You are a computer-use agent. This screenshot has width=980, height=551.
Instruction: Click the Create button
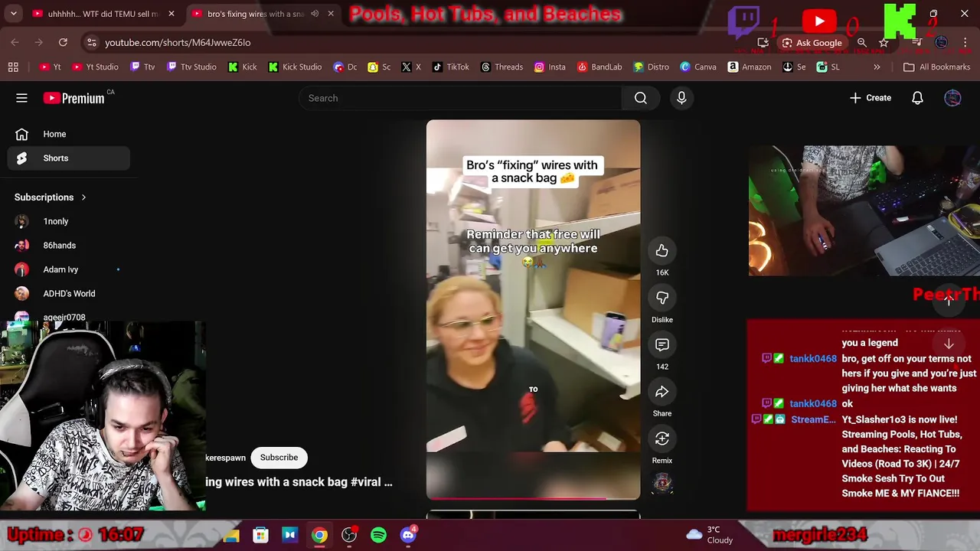[871, 98]
